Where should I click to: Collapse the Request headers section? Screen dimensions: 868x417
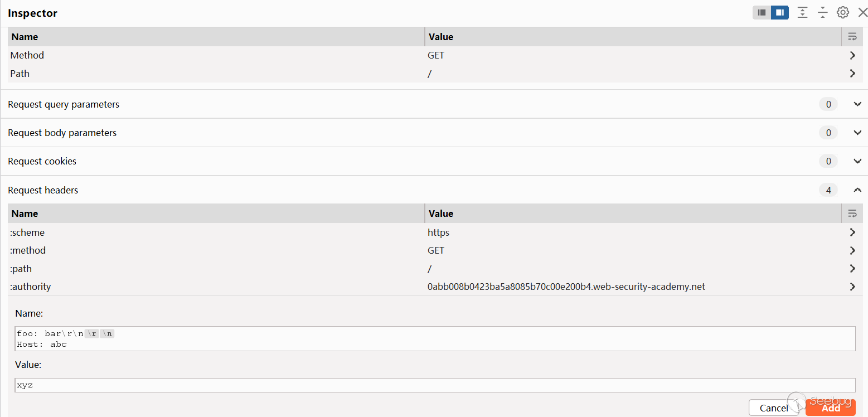tap(857, 190)
